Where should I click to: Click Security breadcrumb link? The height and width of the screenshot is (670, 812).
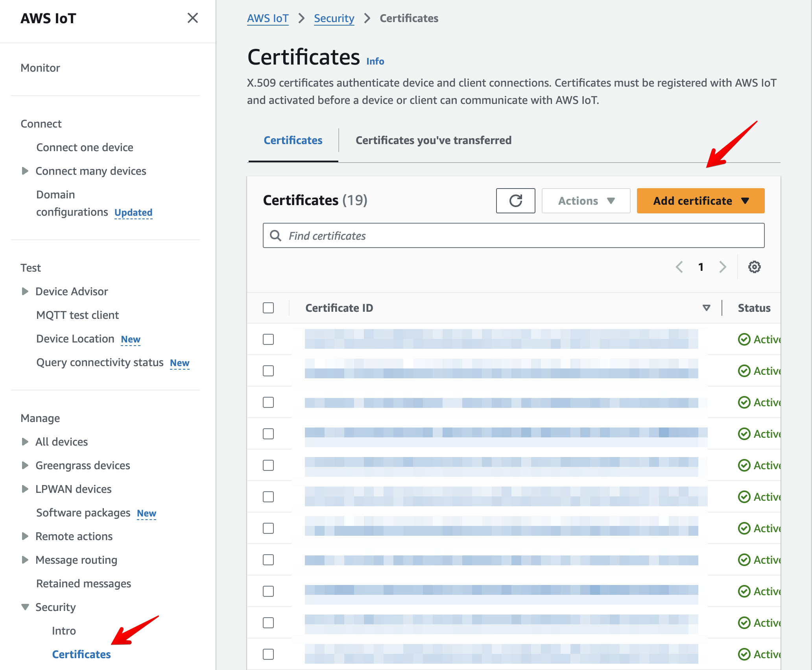(334, 18)
